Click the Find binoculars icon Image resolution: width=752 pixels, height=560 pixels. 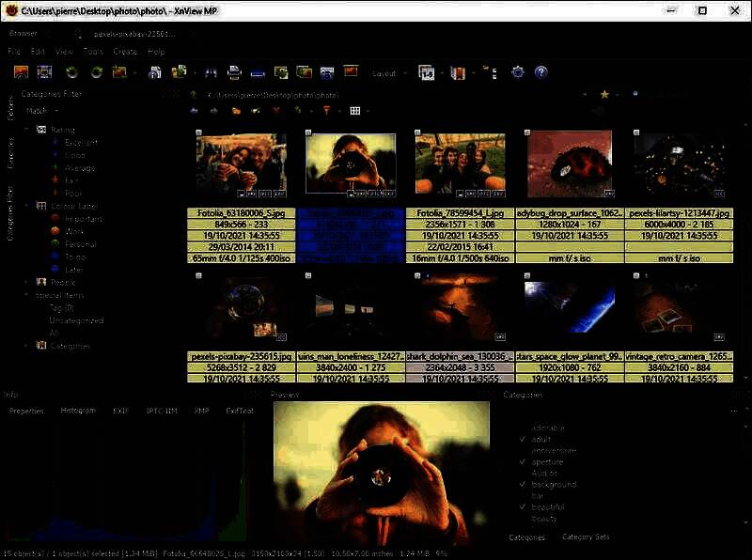tap(211, 72)
